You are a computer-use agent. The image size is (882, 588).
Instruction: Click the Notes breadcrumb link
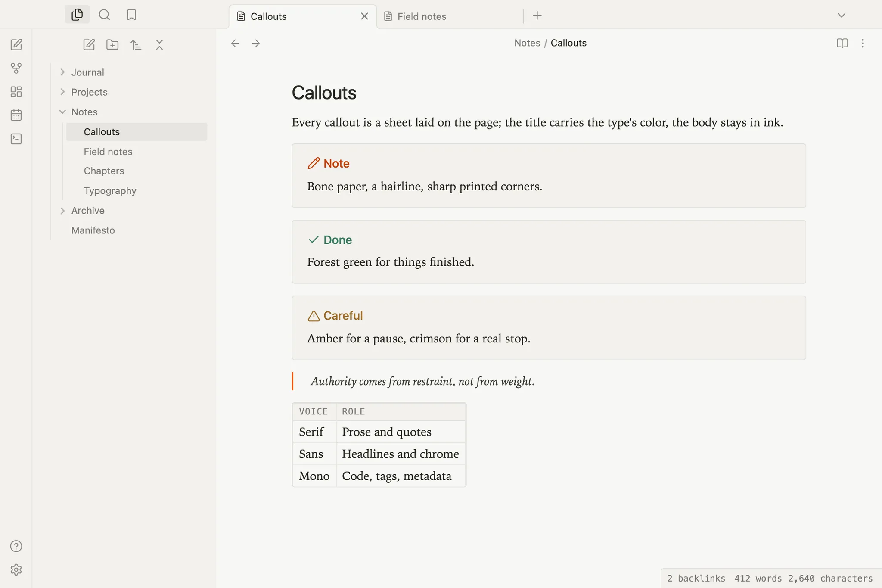point(527,43)
